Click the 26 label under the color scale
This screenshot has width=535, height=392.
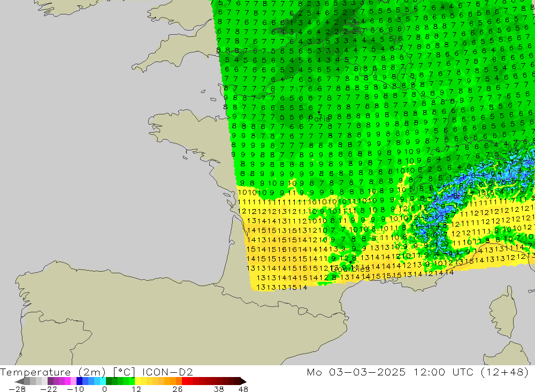(178, 389)
